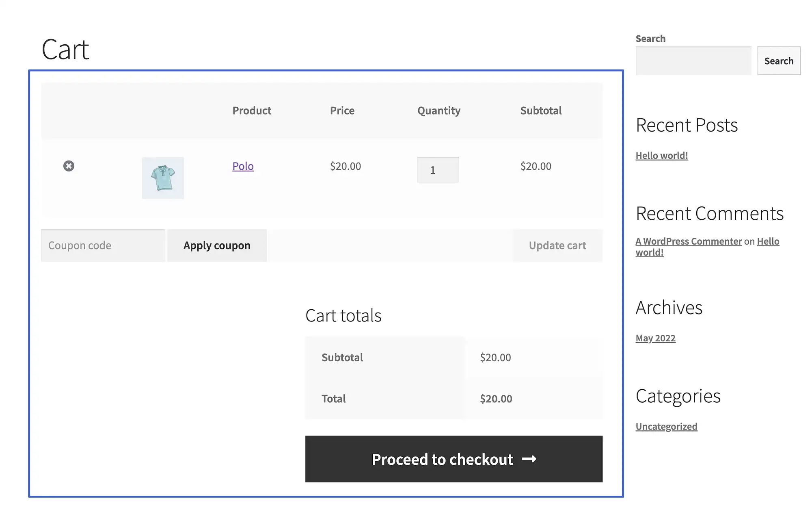Viewport: 812px width, 510px height.
Task: Click the Polo product link
Action: point(243,165)
